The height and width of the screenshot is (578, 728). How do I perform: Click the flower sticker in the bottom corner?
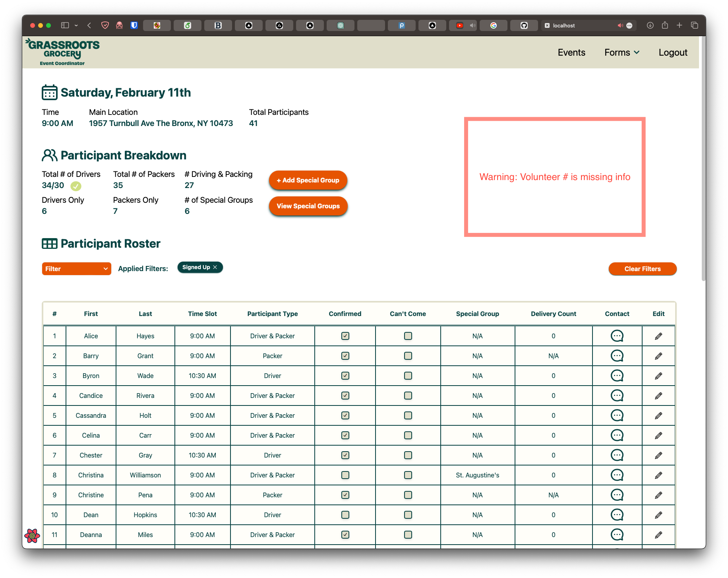pos(32,535)
